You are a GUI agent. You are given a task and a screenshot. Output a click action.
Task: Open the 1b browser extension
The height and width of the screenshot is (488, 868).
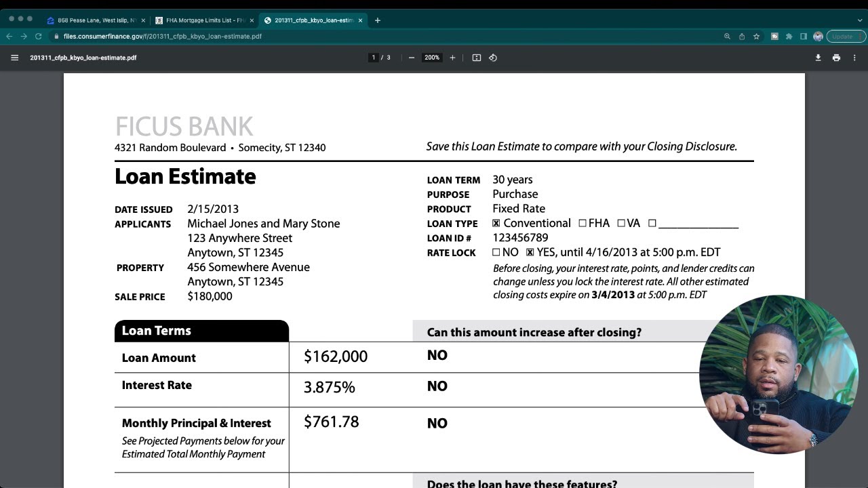774,36
